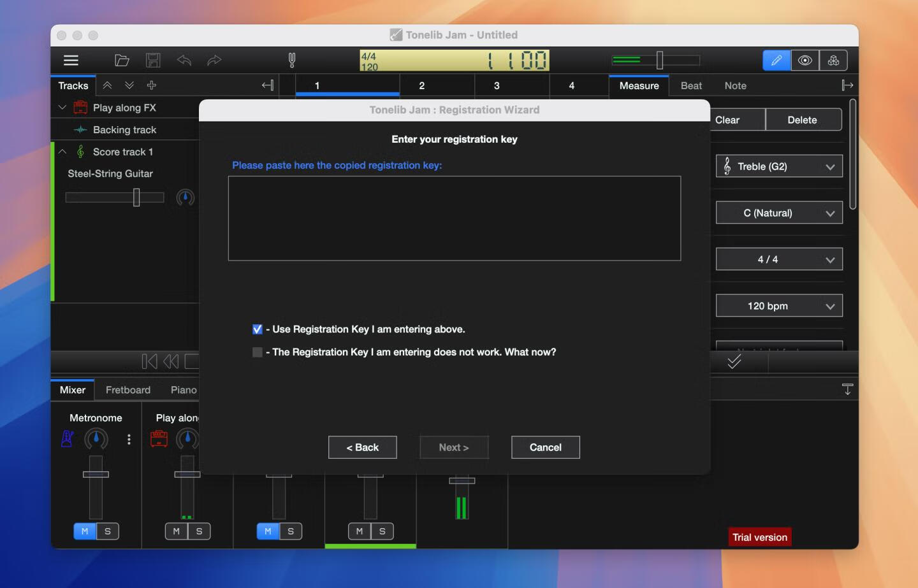Select the Piano tab
The height and width of the screenshot is (588, 918).
[x=184, y=390]
